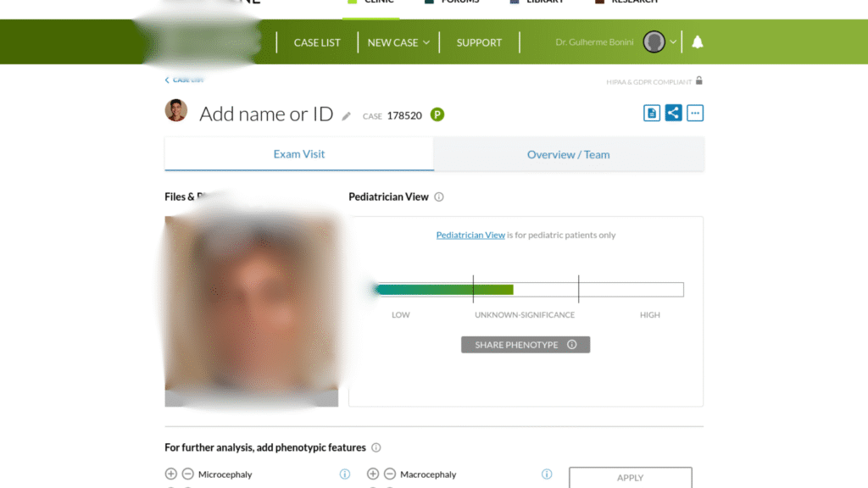
Task: Click the significance gradient bar
Action: 529,290
